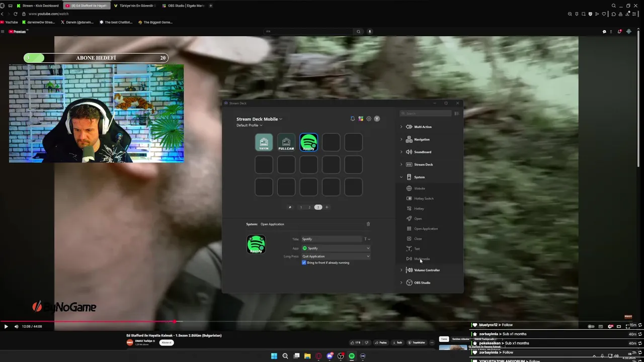This screenshot has width=644, height=362.
Task: Open the Default Profile dropdown
Action: click(x=249, y=125)
